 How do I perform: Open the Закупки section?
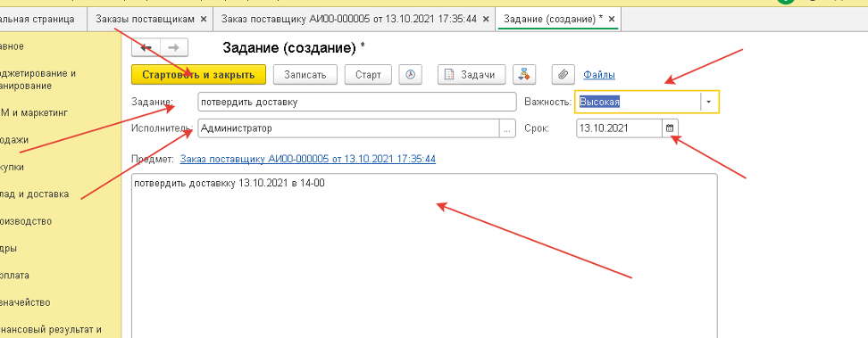(13, 167)
